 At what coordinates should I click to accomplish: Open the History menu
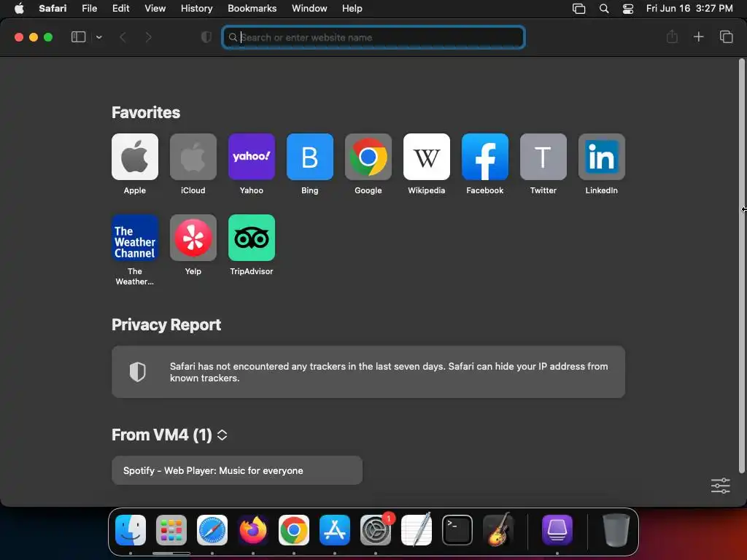point(196,8)
